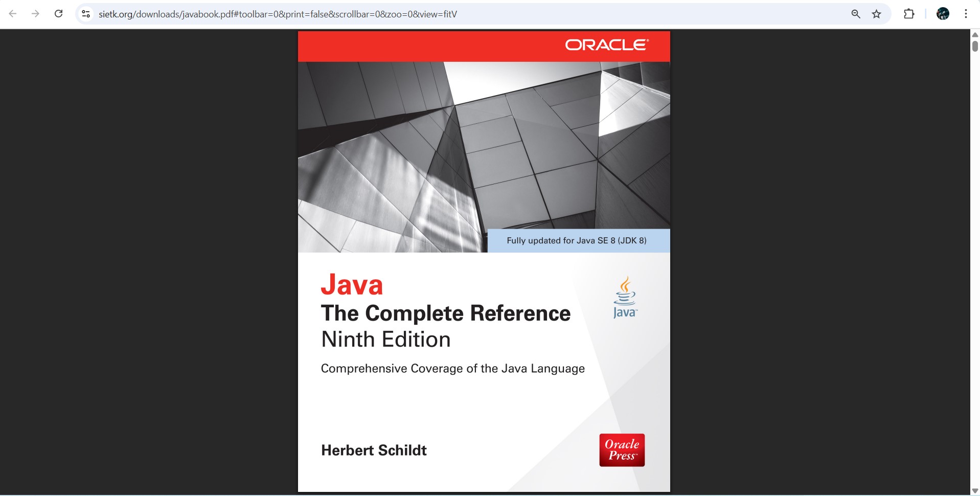This screenshot has width=980, height=496.
Task: Click the author name Herbert Schildt
Action: [374, 450]
